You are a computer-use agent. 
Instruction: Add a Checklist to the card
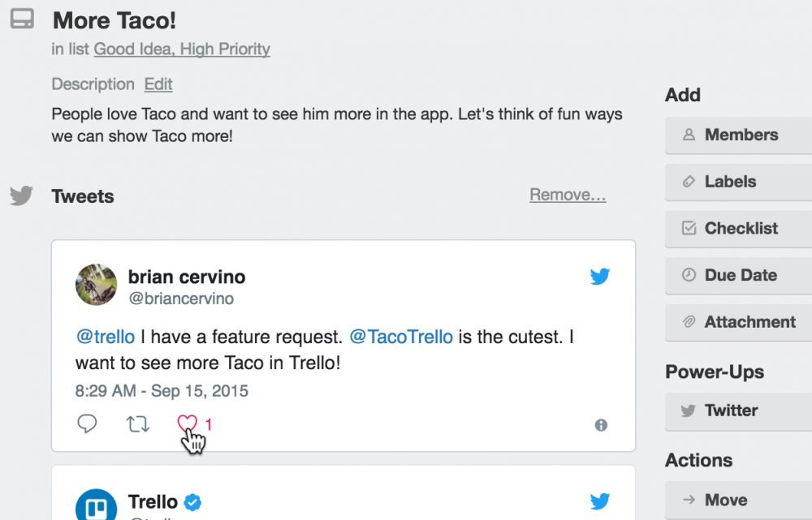pyautogui.click(x=739, y=229)
